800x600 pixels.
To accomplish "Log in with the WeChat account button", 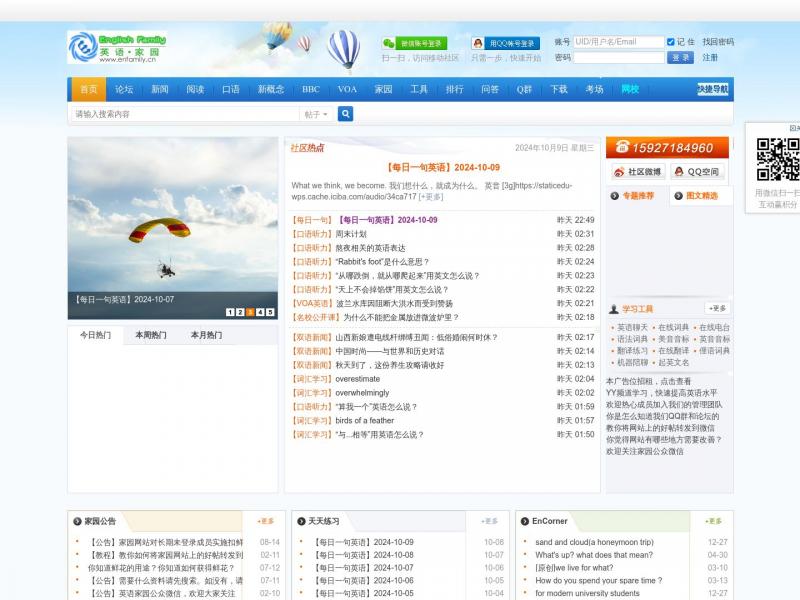I will tap(414, 43).
